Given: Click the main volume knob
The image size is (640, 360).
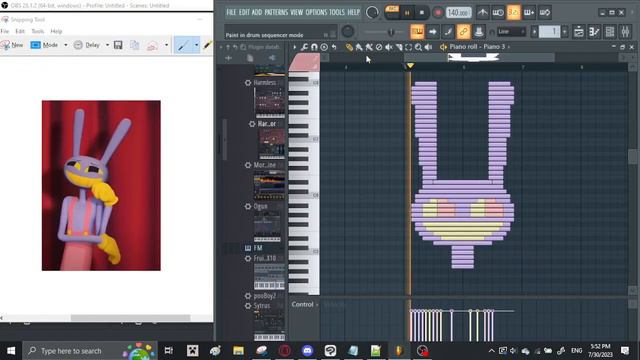Looking at the screenshot, I should (x=348, y=31).
